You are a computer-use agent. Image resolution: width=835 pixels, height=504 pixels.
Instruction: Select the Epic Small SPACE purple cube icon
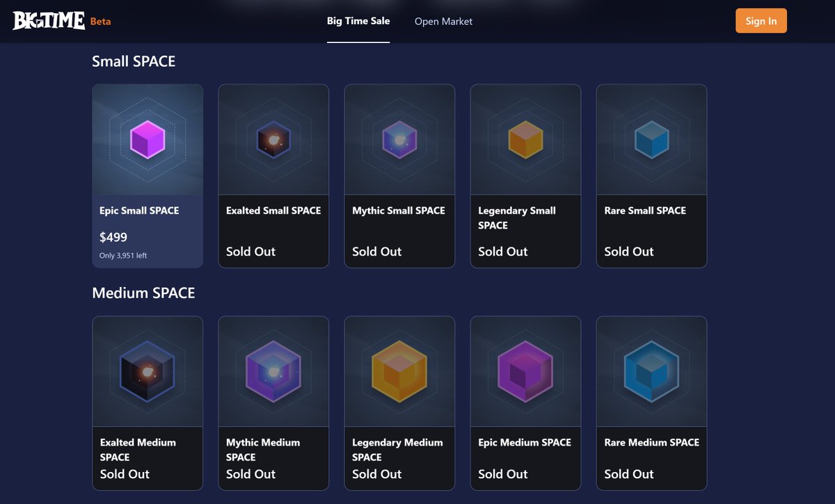click(148, 140)
